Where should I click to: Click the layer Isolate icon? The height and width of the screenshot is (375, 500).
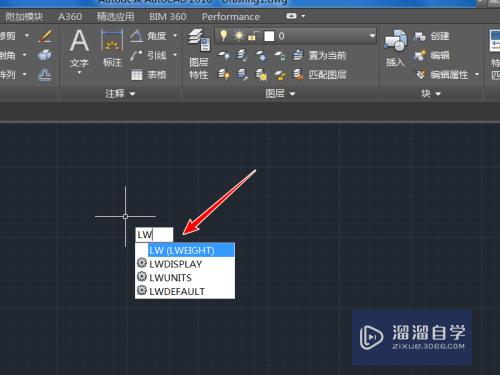pos(242,55)
